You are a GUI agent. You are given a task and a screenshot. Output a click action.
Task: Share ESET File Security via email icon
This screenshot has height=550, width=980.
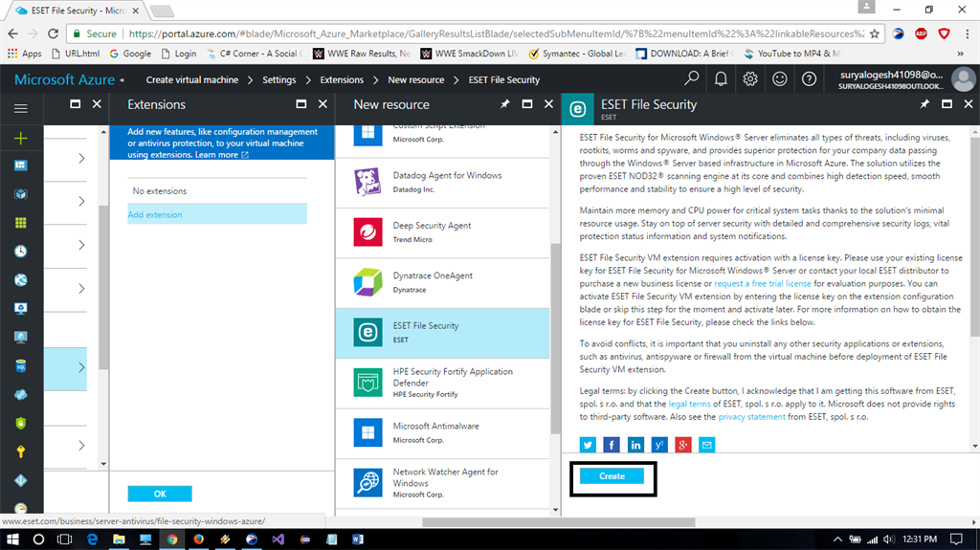click(706, 445)
